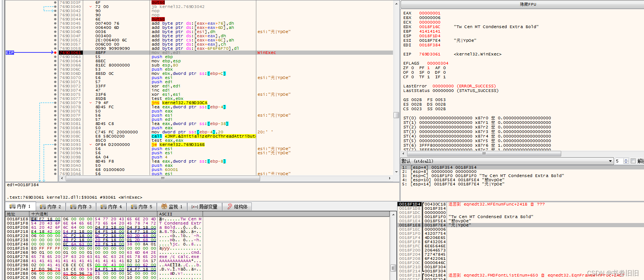Click the edi=0018F384 info line
644x280 pixels.
(23, 185)
